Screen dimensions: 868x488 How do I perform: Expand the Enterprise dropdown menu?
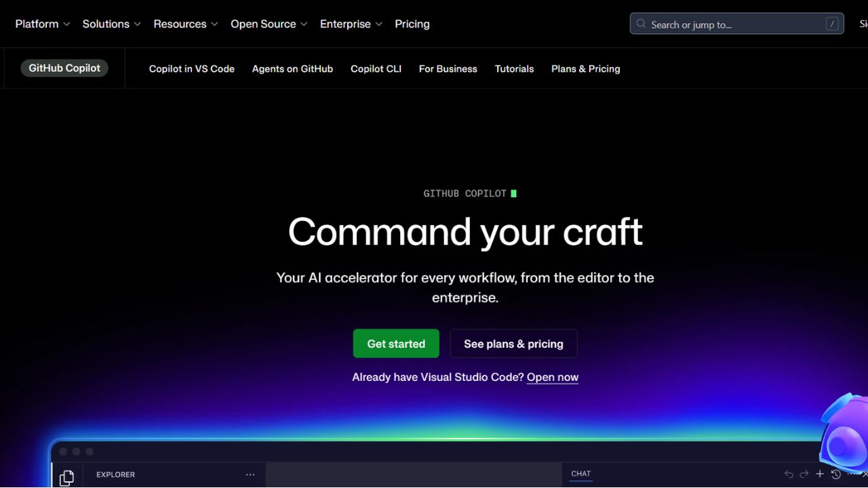[x=351, y=24]
